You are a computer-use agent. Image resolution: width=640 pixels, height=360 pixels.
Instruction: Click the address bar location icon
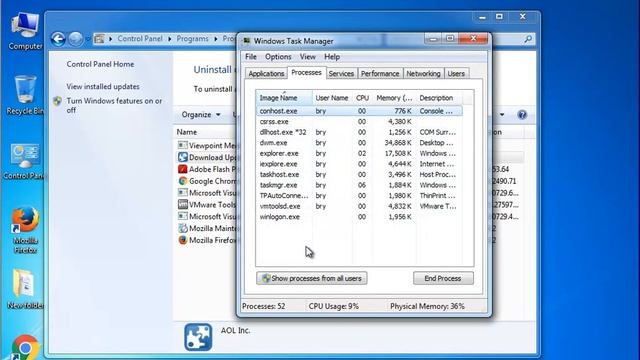pyautogui.click(x=99, y=39)
